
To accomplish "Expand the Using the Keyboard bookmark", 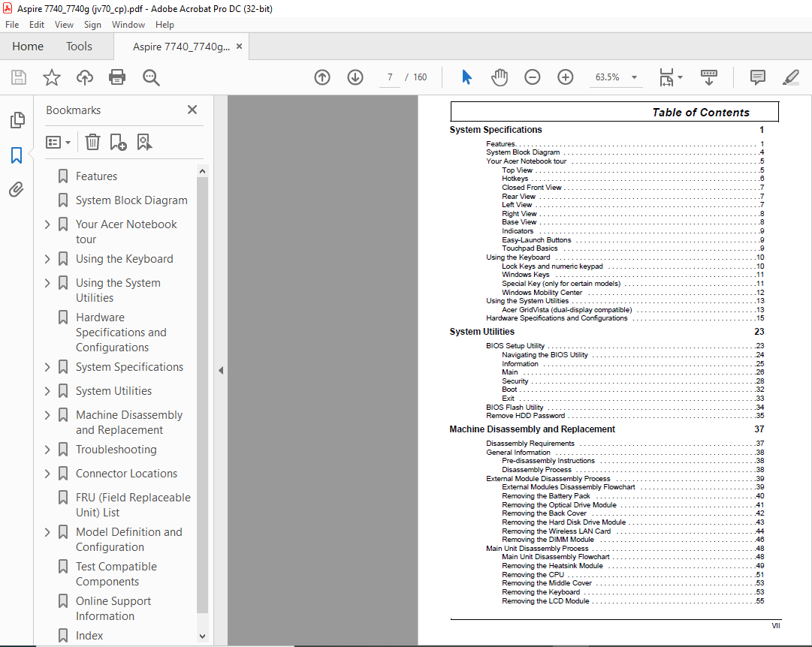I will coord(47,259).
